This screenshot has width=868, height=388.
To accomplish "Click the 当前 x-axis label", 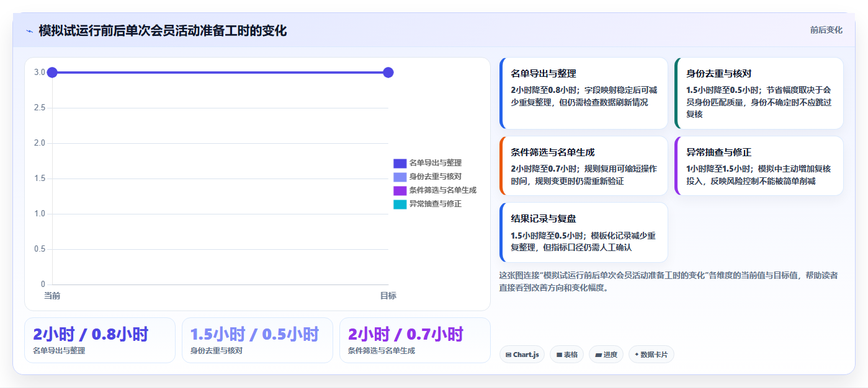I will click(52, 296).
